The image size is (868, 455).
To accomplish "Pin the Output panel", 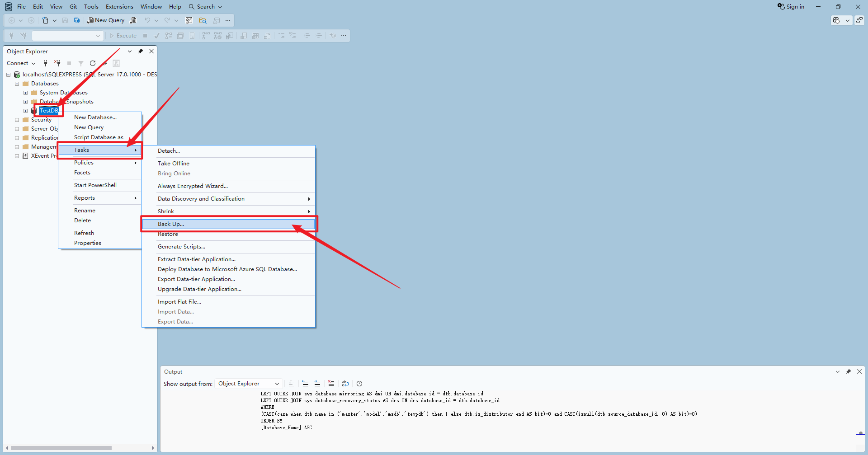I will [849, 371].
